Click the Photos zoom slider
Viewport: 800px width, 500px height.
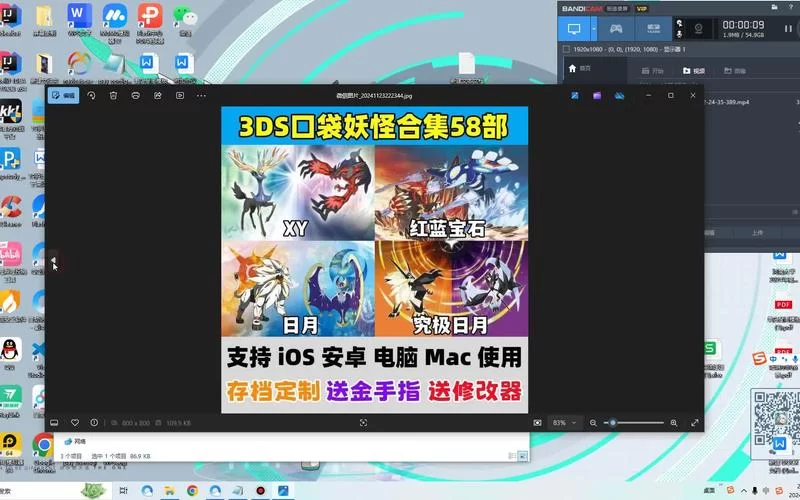pos(634,423)
